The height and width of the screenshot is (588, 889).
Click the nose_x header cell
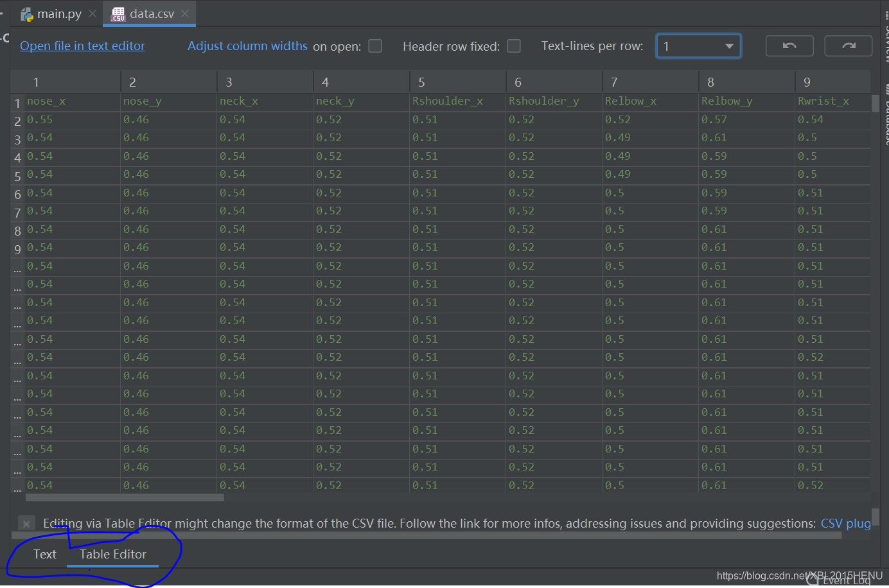72,101
